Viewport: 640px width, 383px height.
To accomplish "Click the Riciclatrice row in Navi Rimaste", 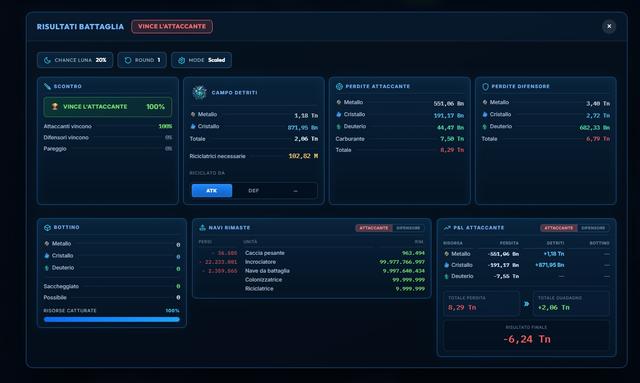I will tap(311, 289).
